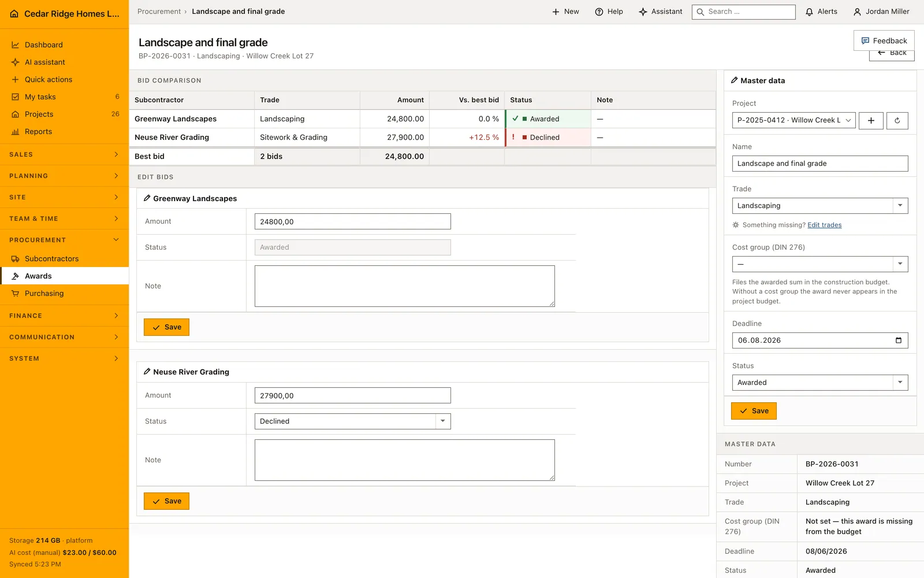The height and width of the screenshot is (578, 924).
Task: Go to My tasks
Action: pos(64,97)
